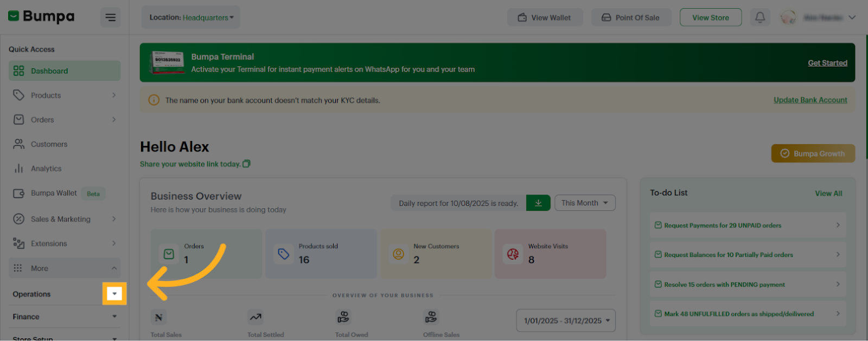Click the Update Bank Account link
This screenshot has height=341, width=868.
(810, 100)
